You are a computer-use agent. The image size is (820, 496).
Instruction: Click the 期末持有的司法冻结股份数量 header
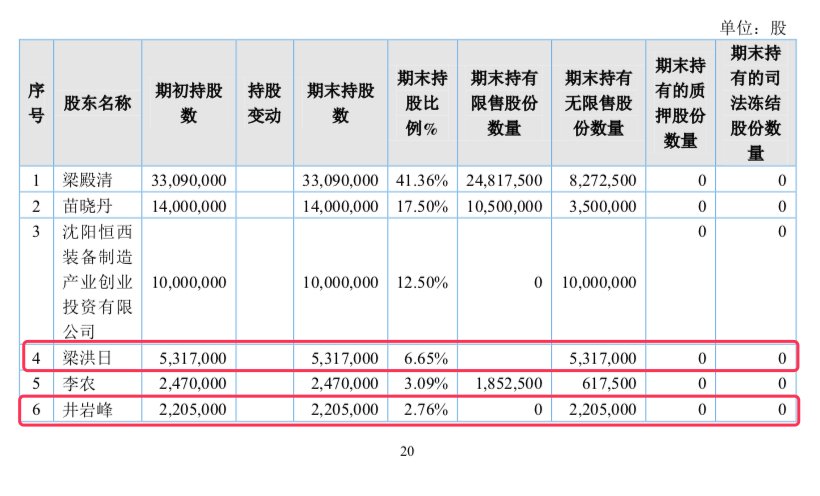(x=756, y=103)
